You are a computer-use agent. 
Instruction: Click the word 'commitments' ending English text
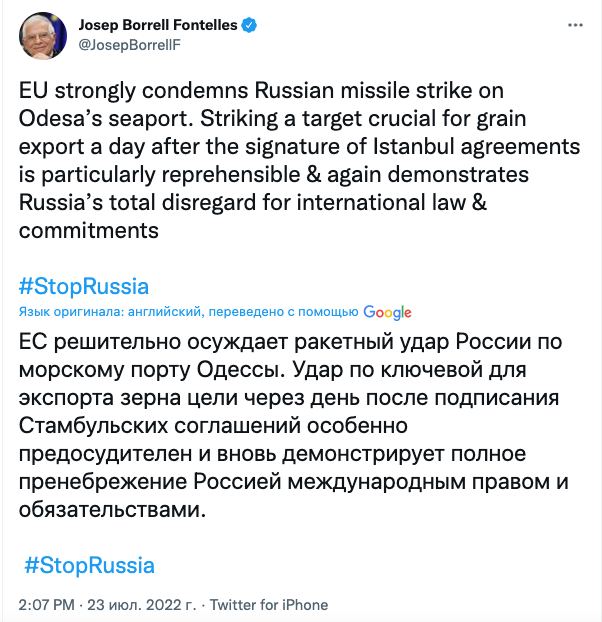coord(90,229)
